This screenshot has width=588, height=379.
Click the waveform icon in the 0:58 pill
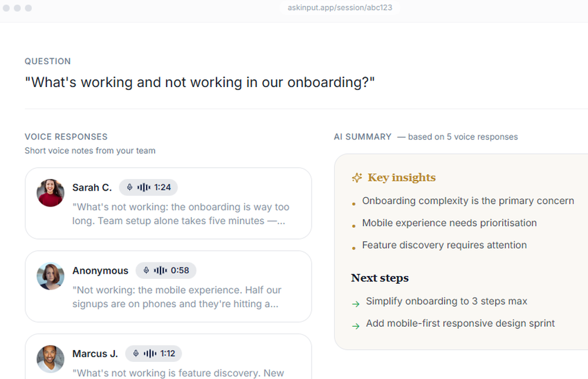coord(161,270)
